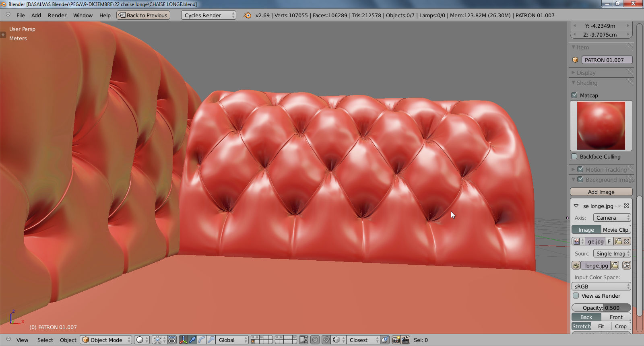Click the Back to Previous button
Screen dimensions: 644x346
coord(143,15)
